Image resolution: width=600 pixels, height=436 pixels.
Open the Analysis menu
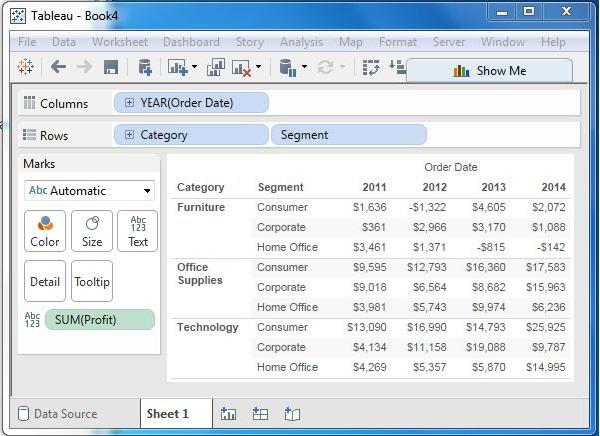302,42
